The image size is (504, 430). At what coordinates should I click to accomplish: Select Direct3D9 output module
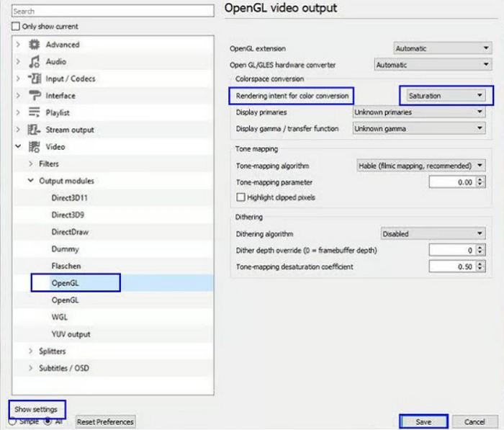tap(68, 215)
